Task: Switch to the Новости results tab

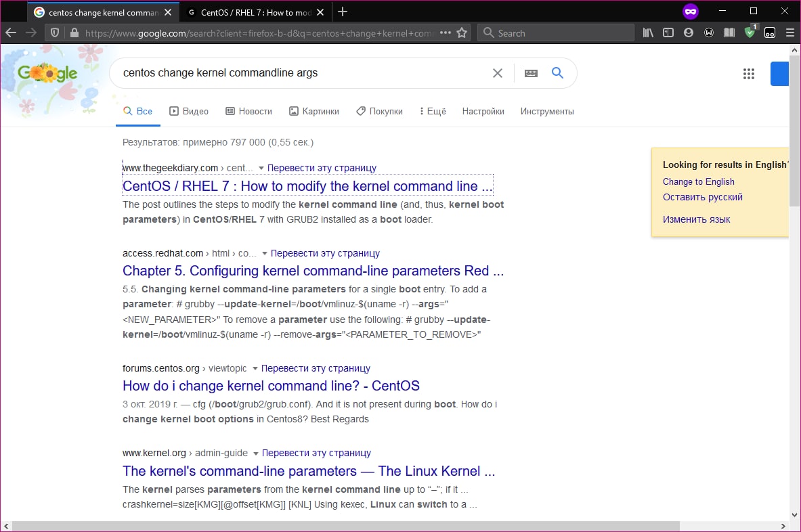Action: tap(248, 111)
